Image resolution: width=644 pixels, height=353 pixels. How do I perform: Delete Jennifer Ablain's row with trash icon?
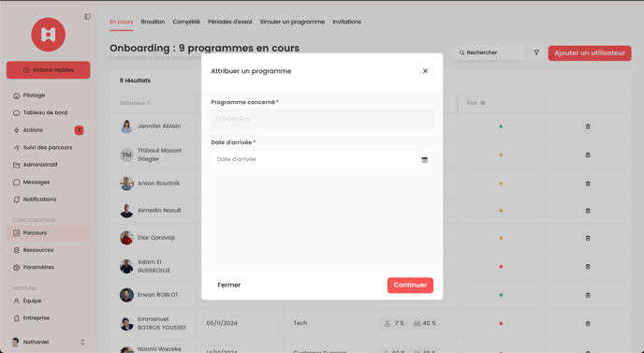tap(588, 126)
